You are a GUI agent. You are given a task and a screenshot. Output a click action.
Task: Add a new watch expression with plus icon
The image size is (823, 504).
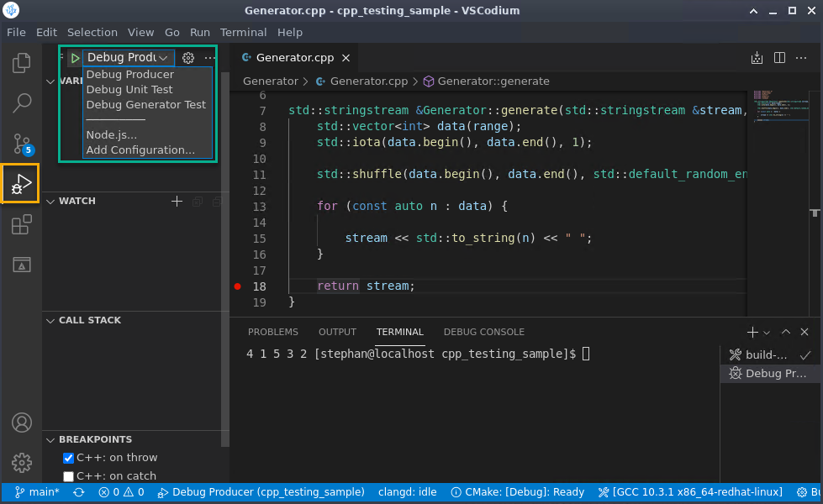177,201
